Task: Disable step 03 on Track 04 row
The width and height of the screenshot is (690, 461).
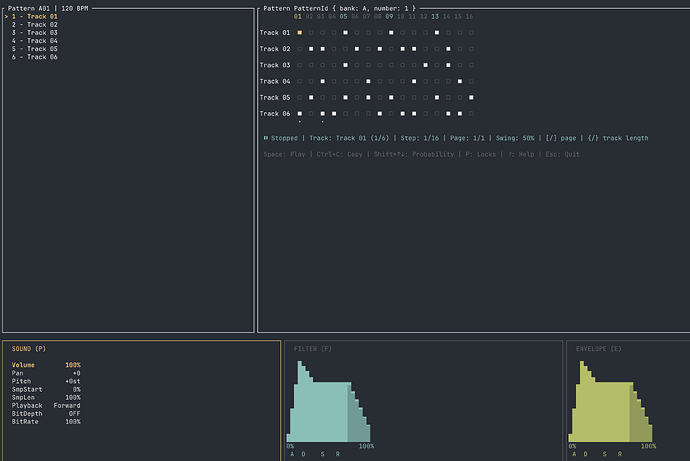Action: (323, 81)
